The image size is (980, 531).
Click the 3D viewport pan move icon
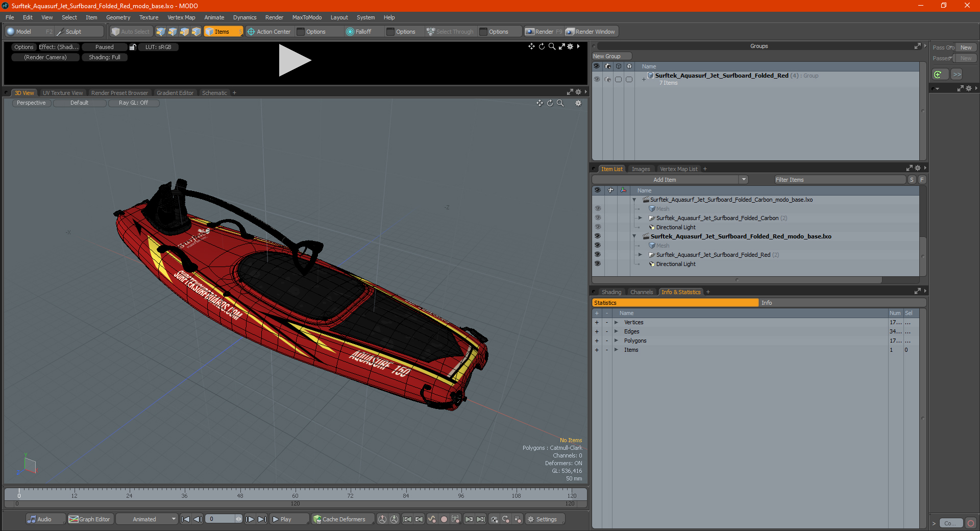(x=540, y=103)
